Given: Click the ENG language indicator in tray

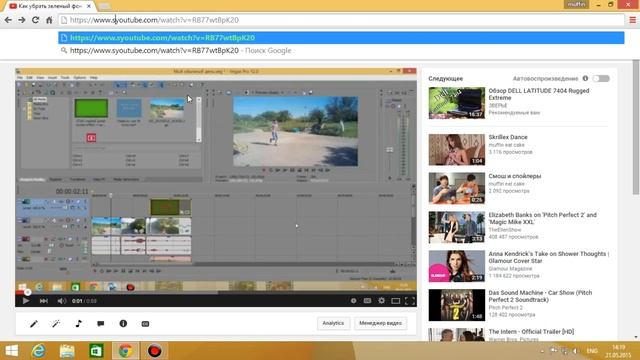Looking at the screenshot, I should (x=592, y=351).
